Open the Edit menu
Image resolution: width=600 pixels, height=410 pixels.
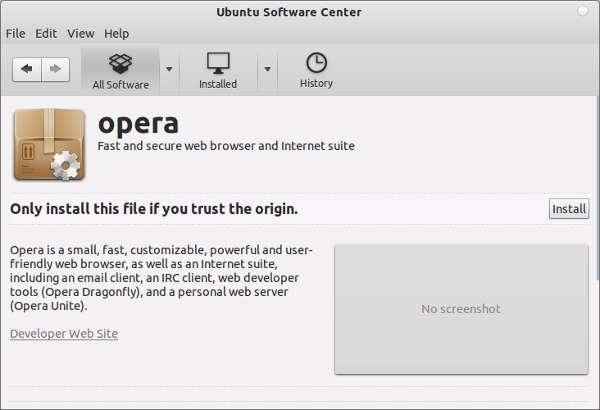[x=46, y=34]
